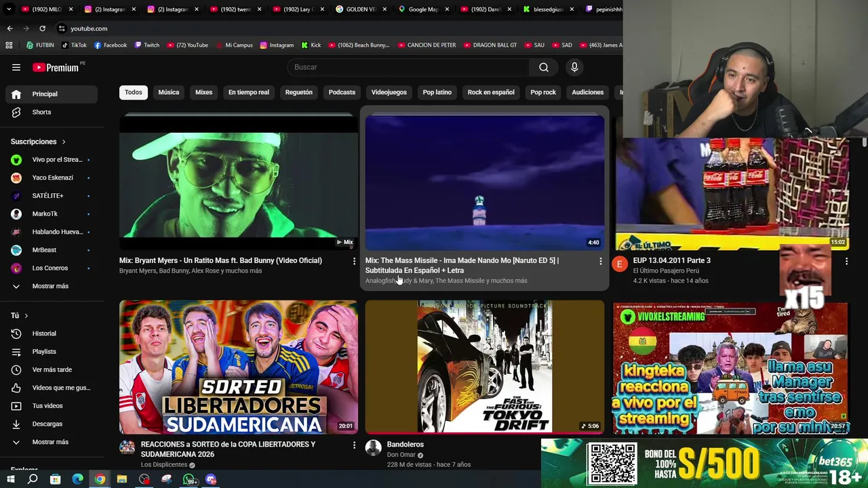This screenshot has height=488, width=868.
Task: Expand the Tú section chevron
Action: [26, 316]
